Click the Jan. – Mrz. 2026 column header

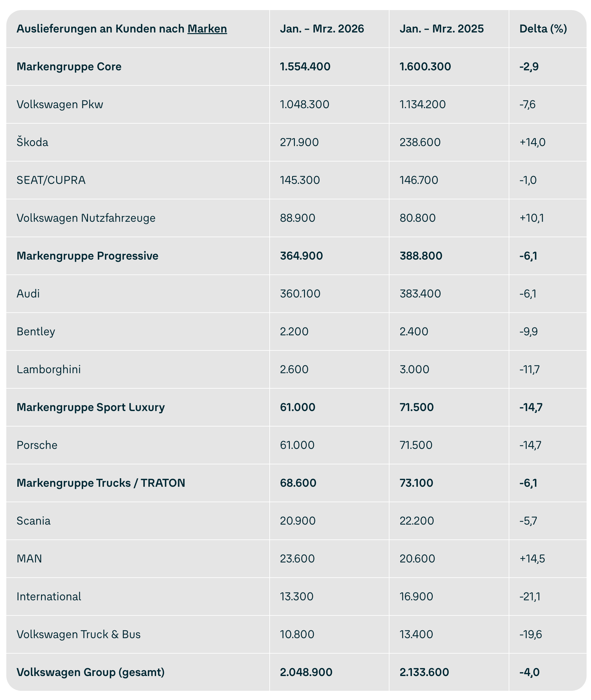[x=322, y=29]
